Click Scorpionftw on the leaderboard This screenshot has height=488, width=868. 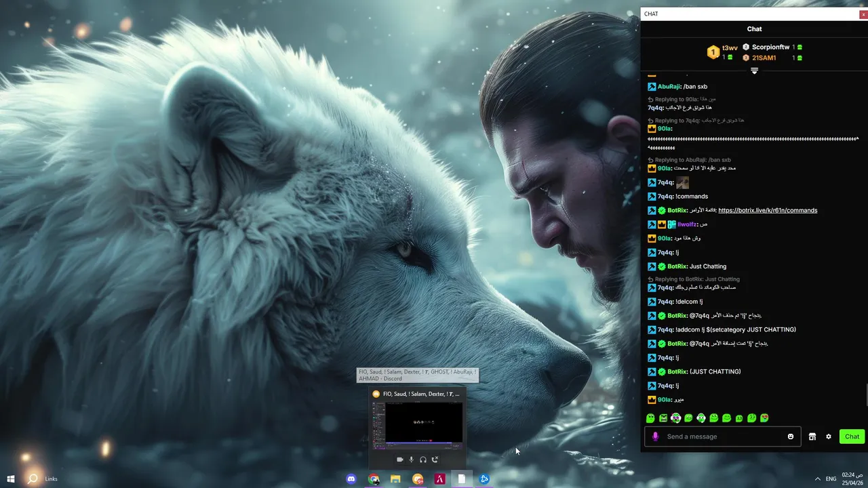pos(770,47)
